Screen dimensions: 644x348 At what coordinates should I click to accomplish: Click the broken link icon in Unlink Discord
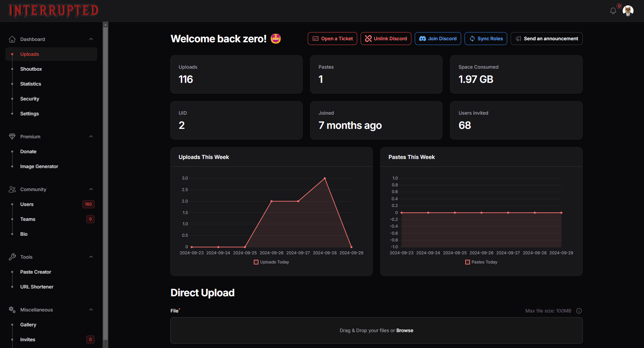(x=368, y=39)
